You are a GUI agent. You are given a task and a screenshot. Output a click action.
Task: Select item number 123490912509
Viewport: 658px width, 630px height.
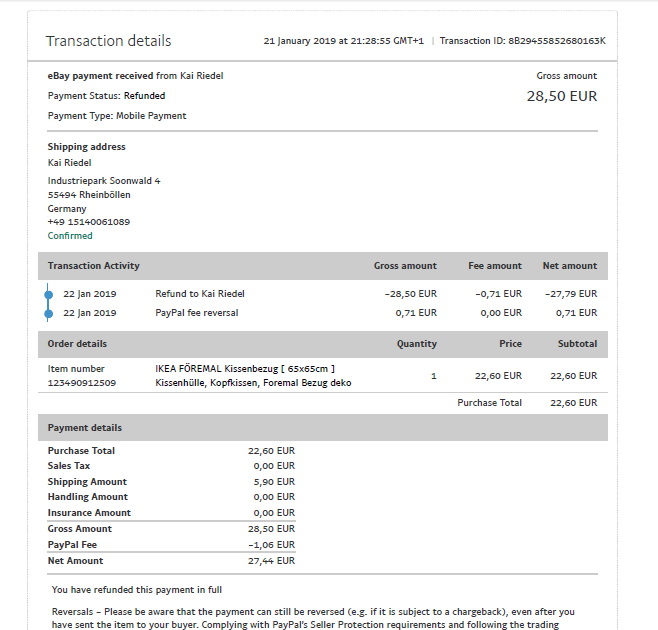pos(82,383)
